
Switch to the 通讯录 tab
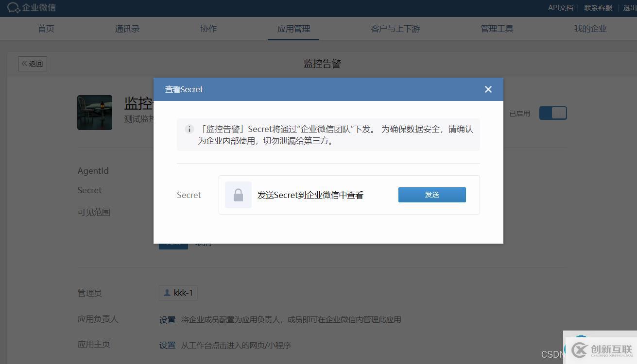pos(127,29)
